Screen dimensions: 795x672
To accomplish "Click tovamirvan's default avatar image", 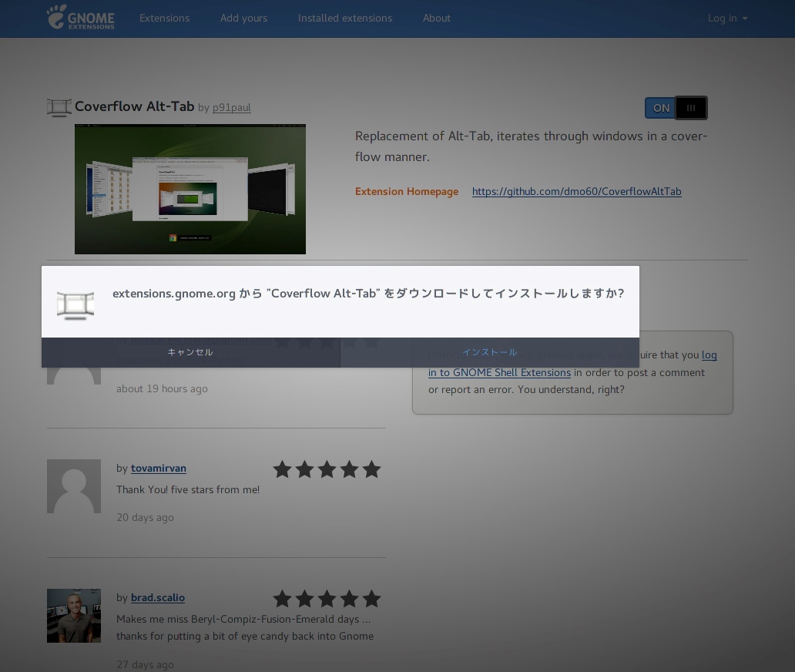I will (74, 486).
